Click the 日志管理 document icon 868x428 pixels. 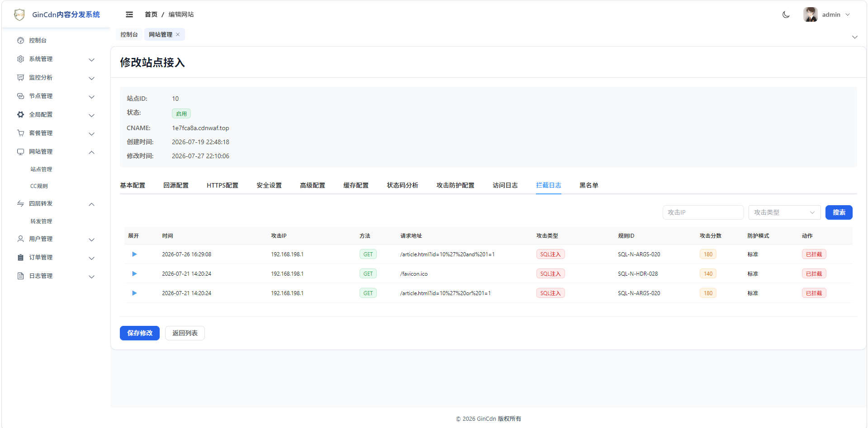pyautogui.click(x=20, y=276)
